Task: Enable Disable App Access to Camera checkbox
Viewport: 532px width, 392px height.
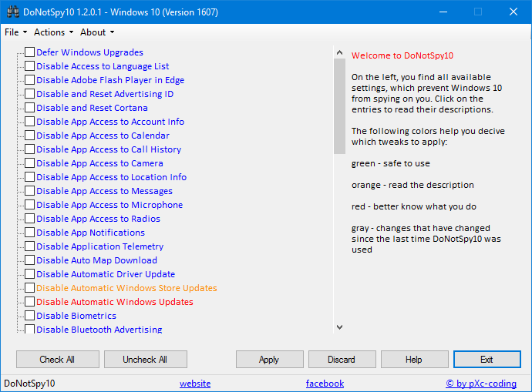Action: click(x=29, y=163)
